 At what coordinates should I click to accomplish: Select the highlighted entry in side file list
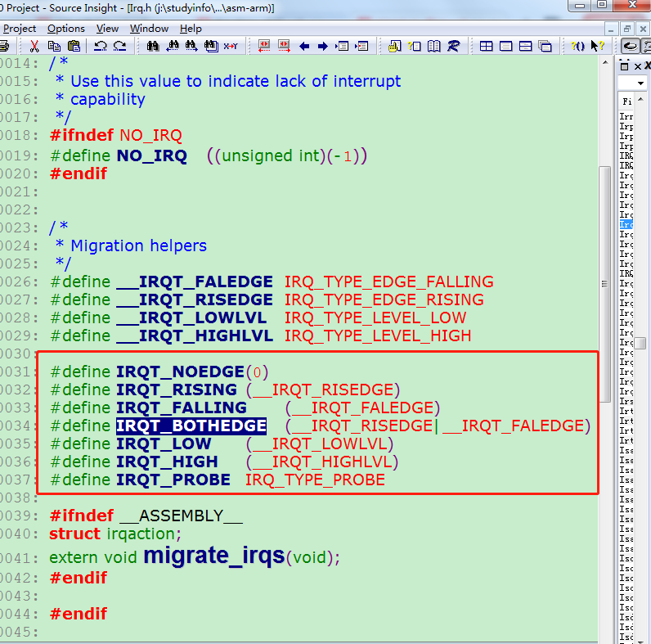pos(626,225)
